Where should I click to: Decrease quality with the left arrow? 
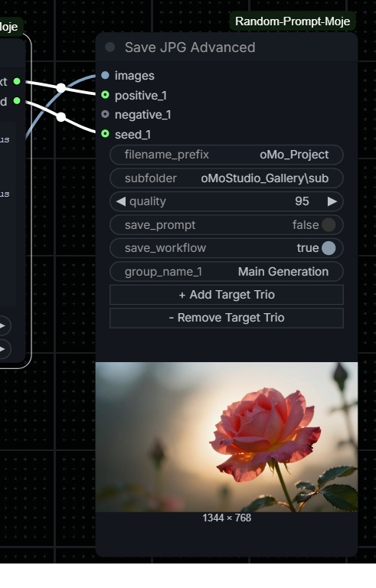click(121, 201)
